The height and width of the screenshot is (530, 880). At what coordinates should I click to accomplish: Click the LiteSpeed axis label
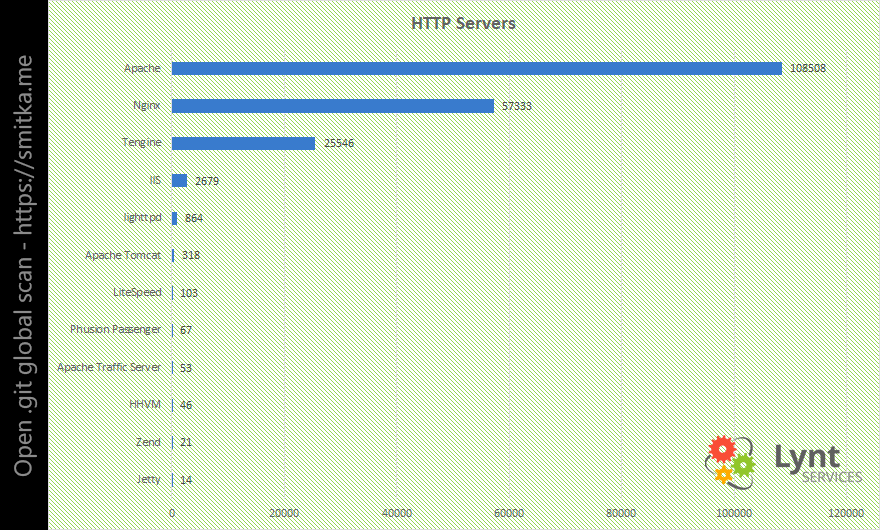[x=137, y=292]
